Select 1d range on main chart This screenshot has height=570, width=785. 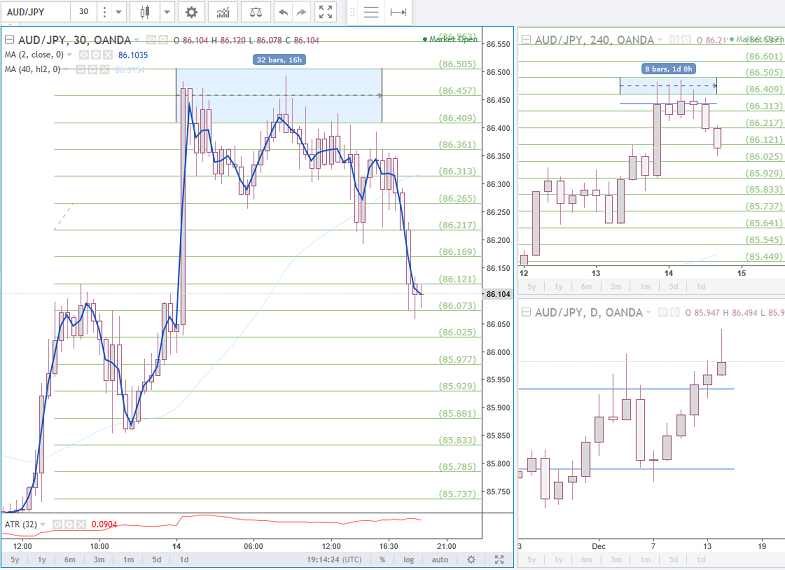[x=184, y=559]
